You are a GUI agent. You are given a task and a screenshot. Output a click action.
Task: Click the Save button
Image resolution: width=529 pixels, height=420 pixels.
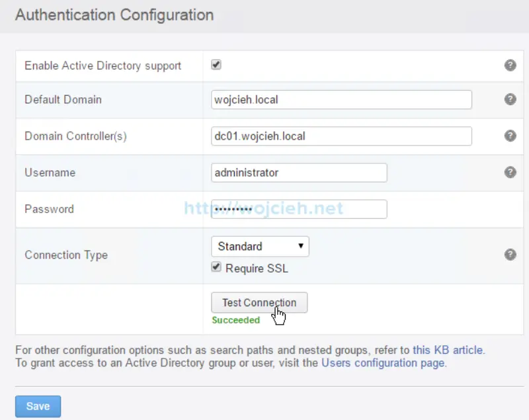(38, 406)
